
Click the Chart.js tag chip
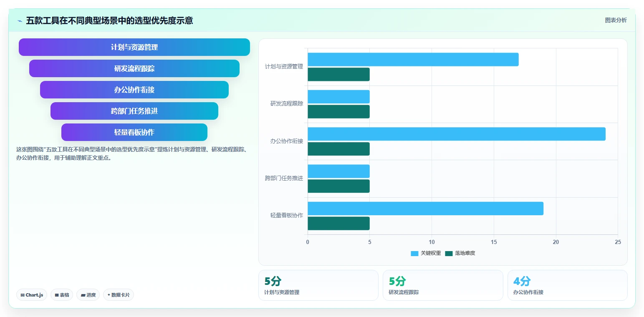tap(32, 295)
